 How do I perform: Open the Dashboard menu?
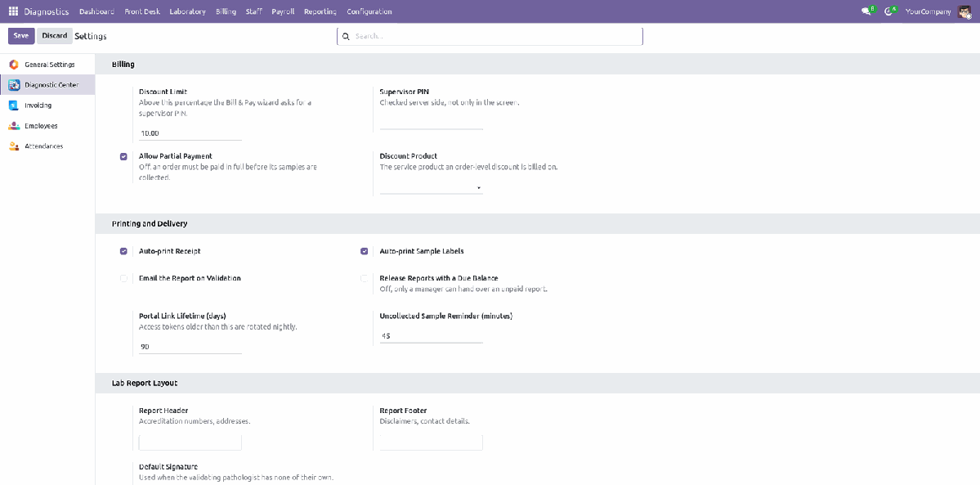pyautogui.click(x=97, y=11)
